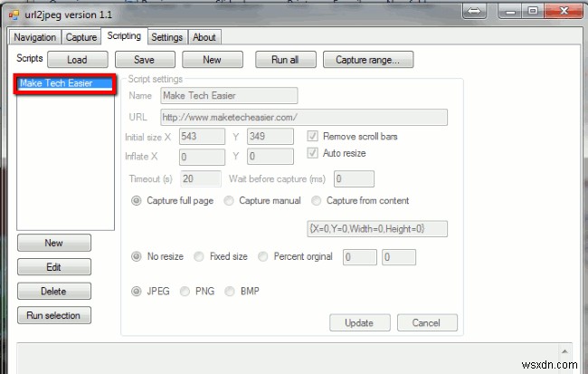This screenshot has height=374, width=588.
Task: Click the Save scripts button
Action: [x=145, y=60]
